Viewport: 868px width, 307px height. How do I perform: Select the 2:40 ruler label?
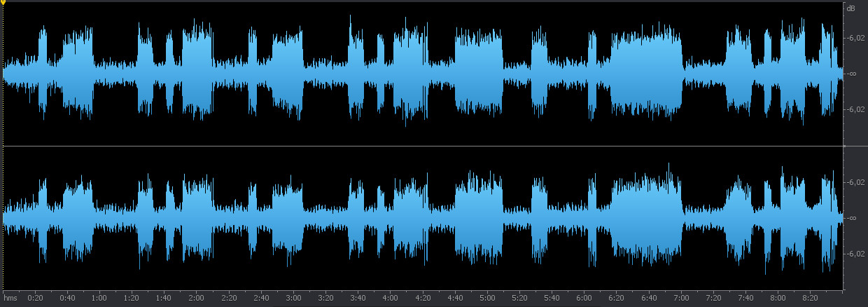coord(261,297)
